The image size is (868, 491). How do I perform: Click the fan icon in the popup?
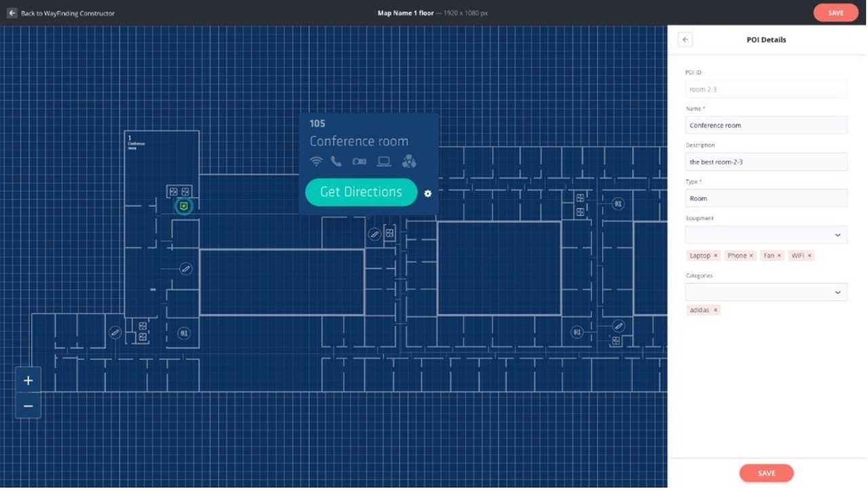coord(409,161)
